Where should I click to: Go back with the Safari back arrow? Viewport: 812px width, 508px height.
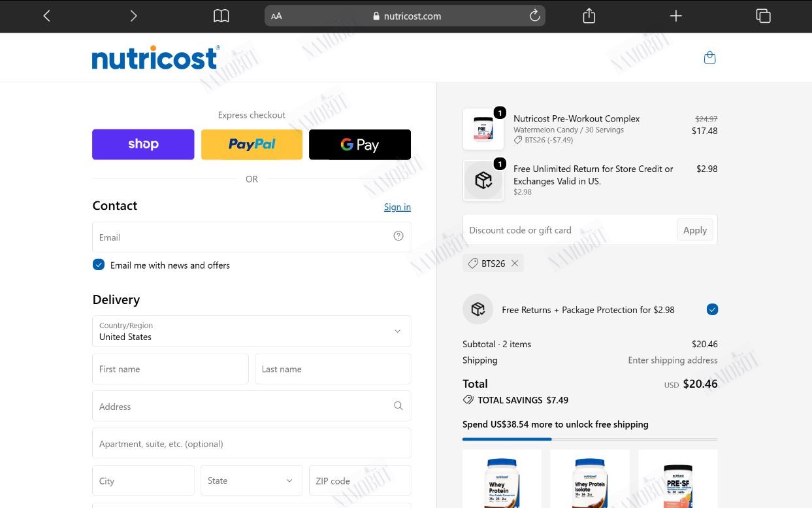pyautogui.click(x=46, y=16)
